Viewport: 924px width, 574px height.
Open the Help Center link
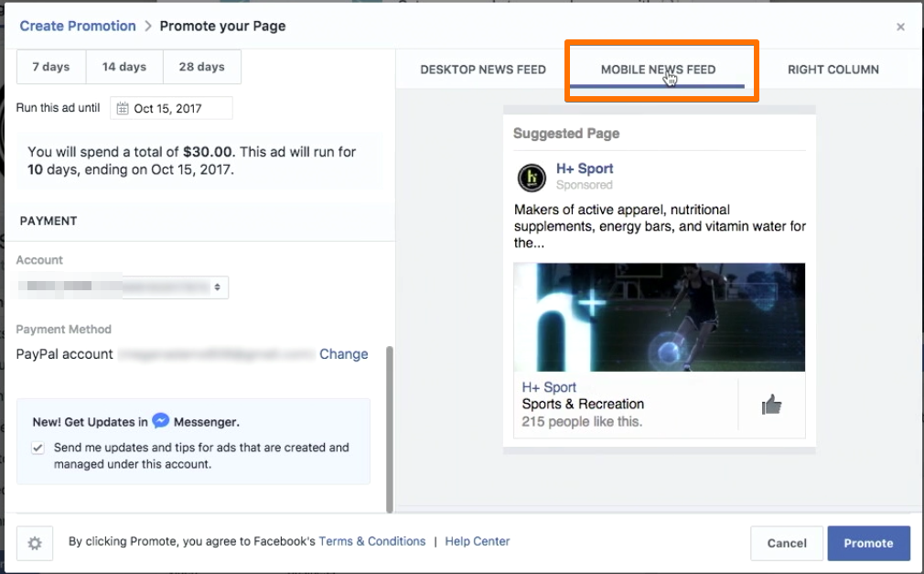(x=478, y=541)
